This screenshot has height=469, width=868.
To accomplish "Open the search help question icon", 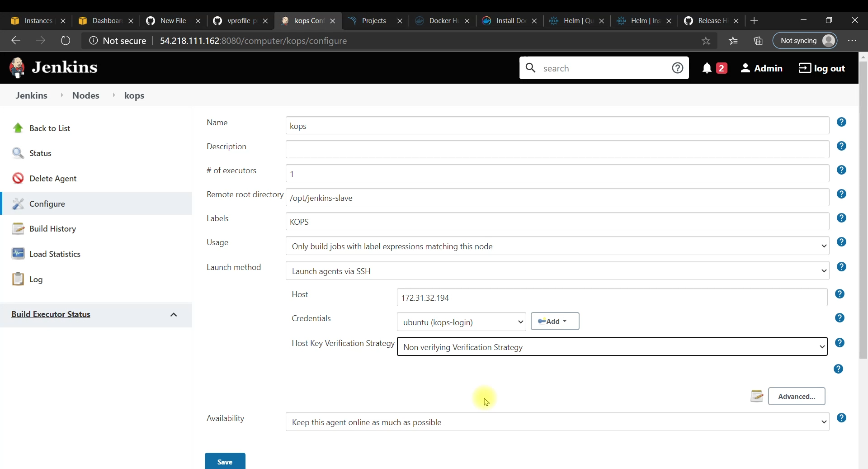I will coord(677,68).
